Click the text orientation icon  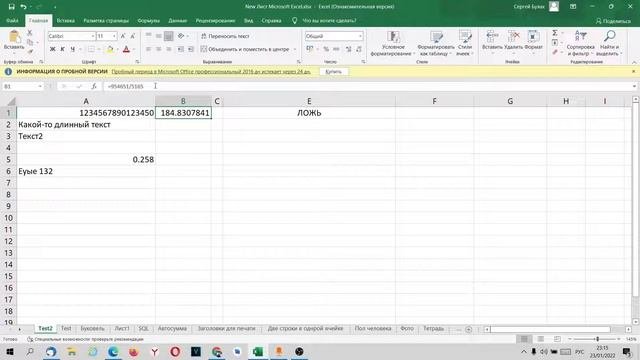(181, 36)
